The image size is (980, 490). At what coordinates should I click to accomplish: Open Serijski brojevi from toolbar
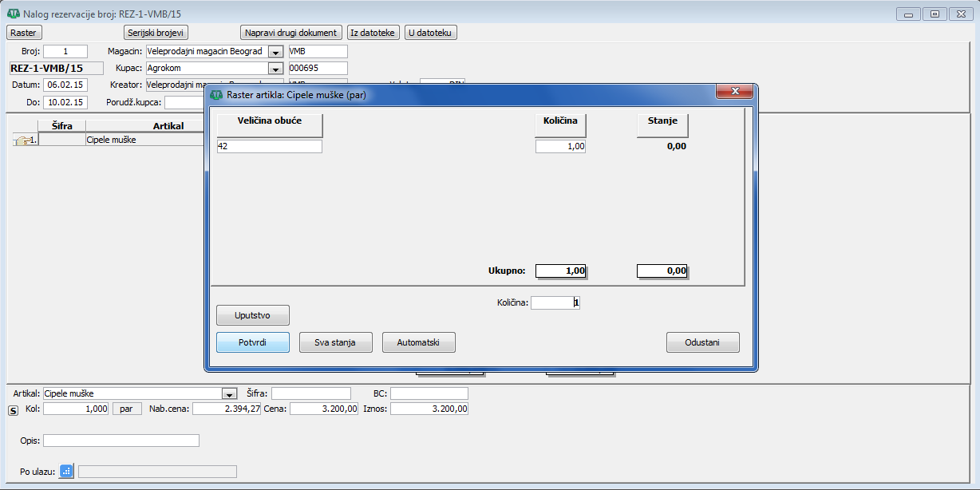pos(156,33)
